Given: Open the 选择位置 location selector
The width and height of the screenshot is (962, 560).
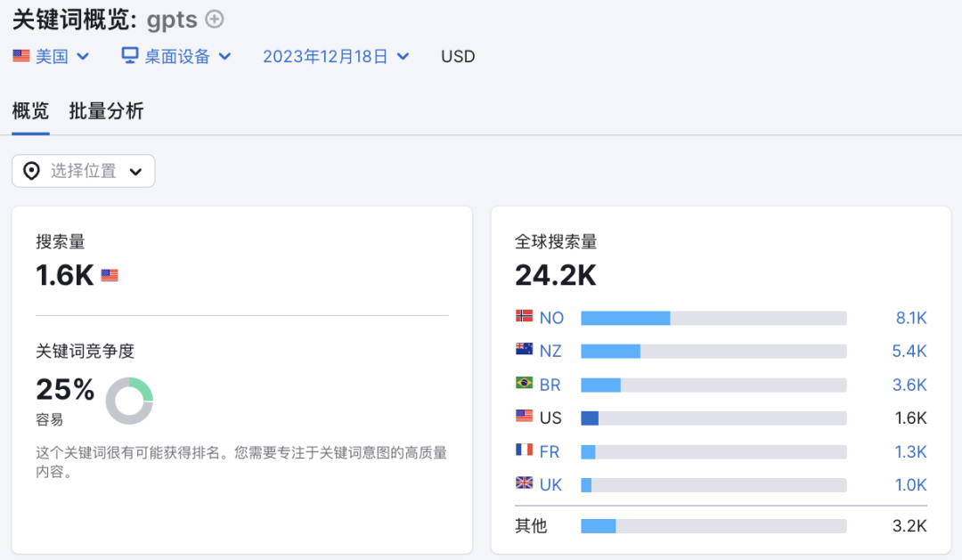Looking at the screenshot, I should click(x=84, y=171).
